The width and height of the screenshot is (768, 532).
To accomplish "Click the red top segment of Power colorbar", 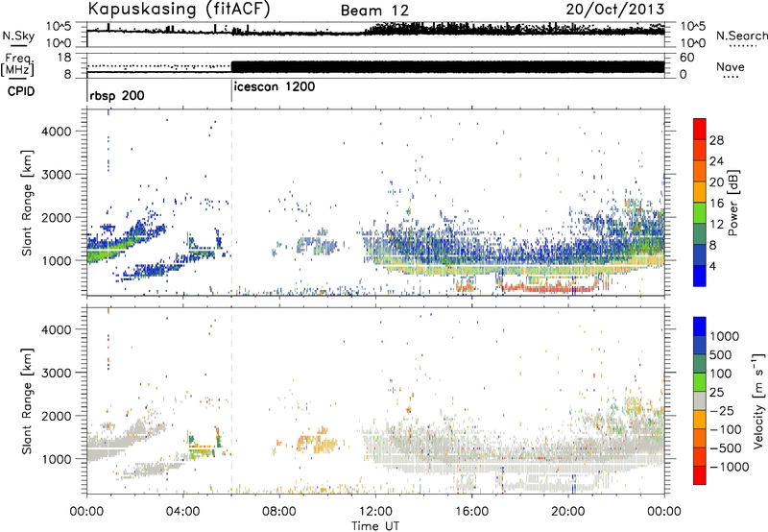I will click(x=700, y=130).
